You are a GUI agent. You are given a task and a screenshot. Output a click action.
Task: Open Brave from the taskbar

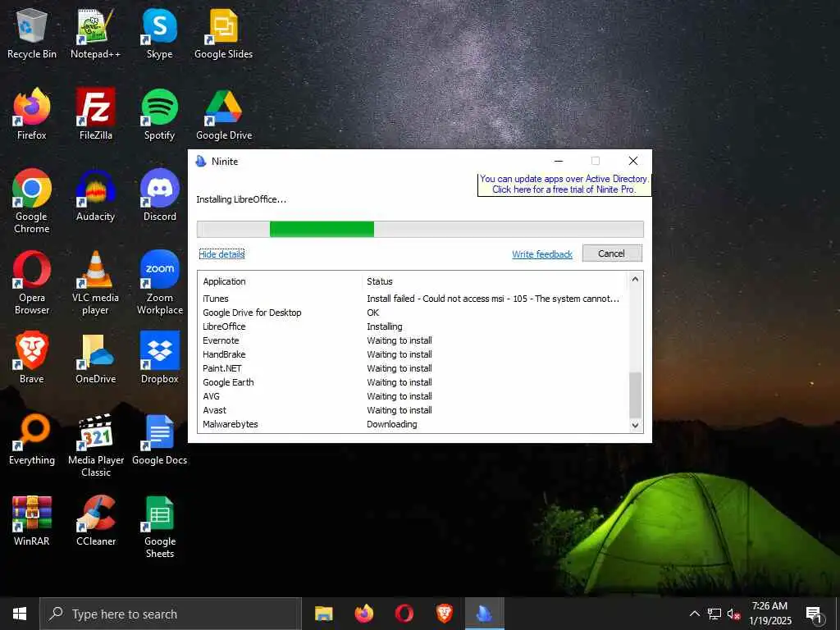tap(444, 614)
